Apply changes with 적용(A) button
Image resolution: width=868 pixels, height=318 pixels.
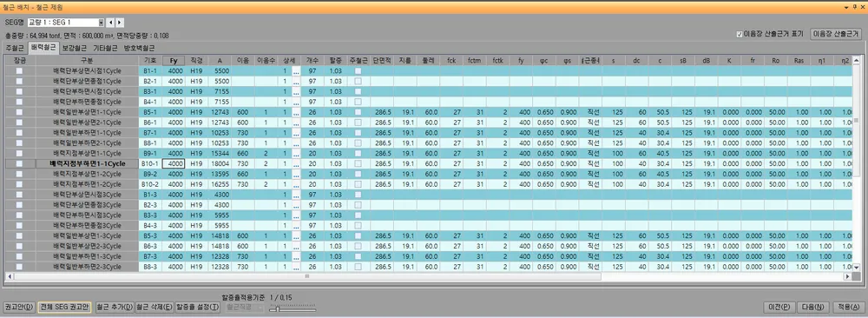(x=848, y=308)
